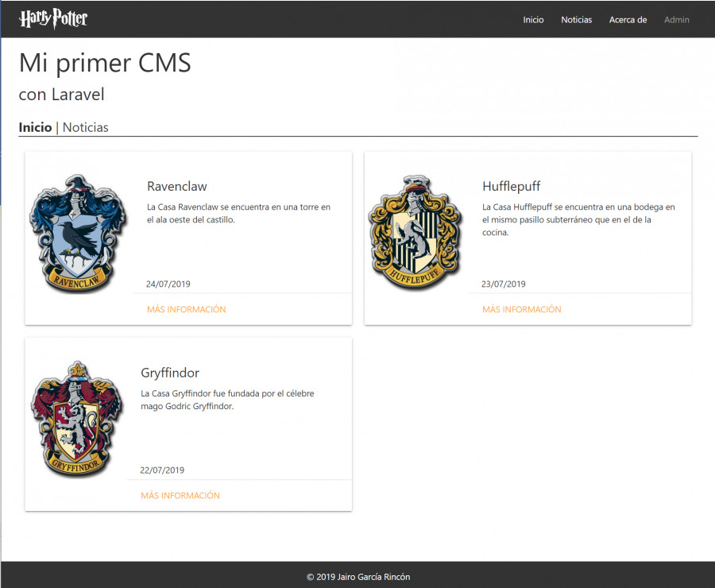The height and width of the screenshot is (588, 715).
Task: Click the Ravenclaw description about the torre
Action: point(238,213)
